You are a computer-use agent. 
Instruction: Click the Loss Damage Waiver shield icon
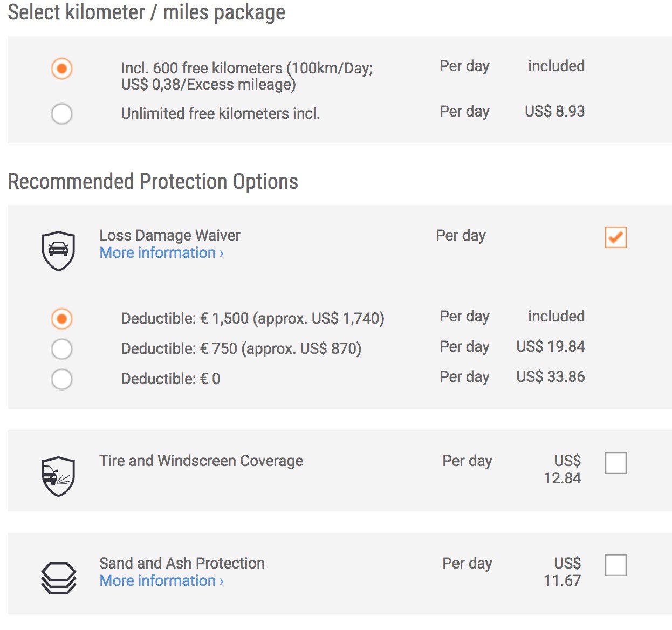(x=58, y=251)
